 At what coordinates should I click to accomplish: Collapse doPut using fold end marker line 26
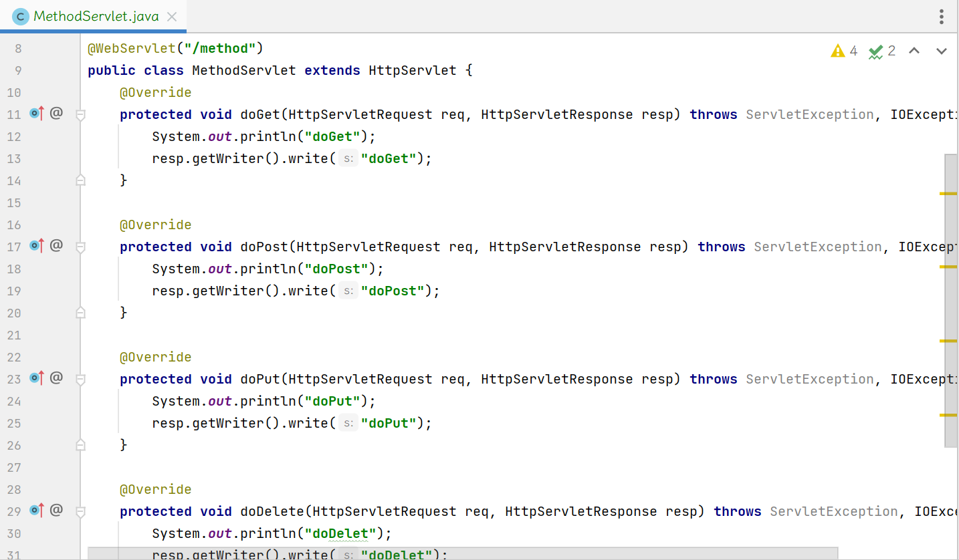point(80,444)
